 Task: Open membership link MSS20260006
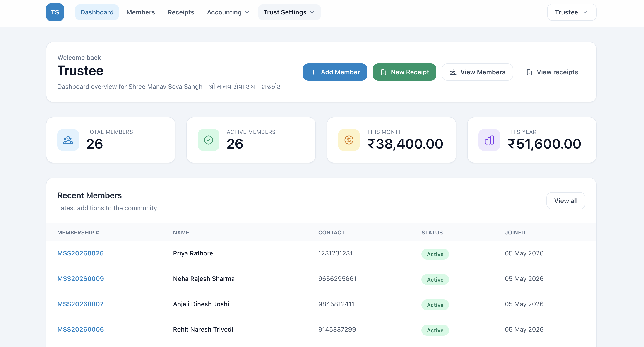(x=81, y=329)
